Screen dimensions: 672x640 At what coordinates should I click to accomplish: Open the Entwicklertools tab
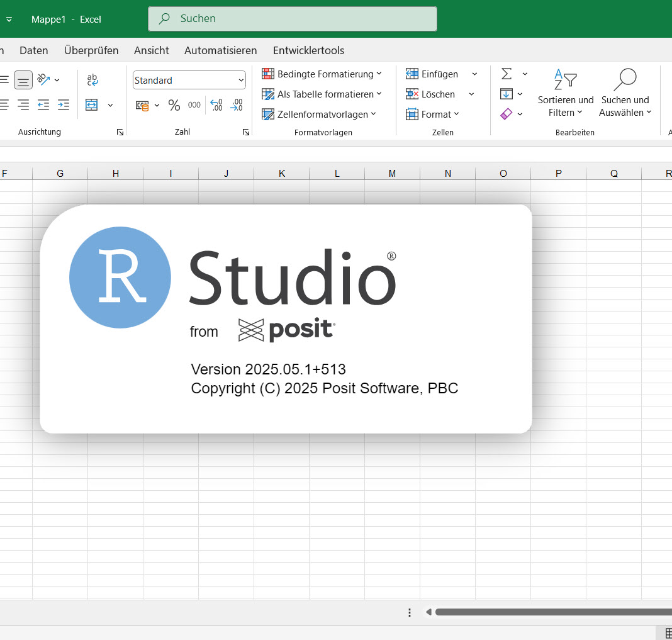pos(308,50)
